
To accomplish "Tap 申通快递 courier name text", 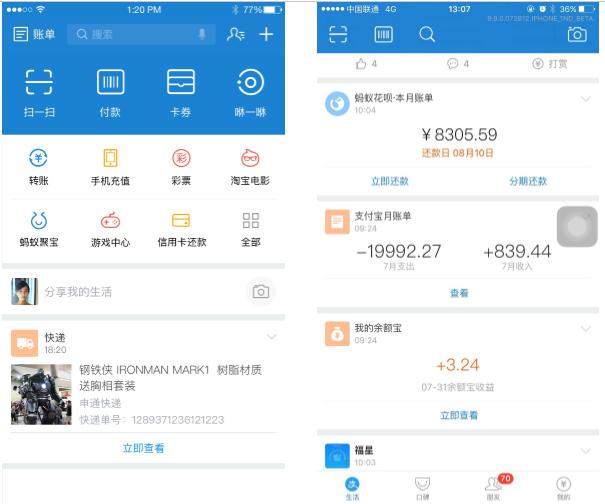I will [100, 403].
